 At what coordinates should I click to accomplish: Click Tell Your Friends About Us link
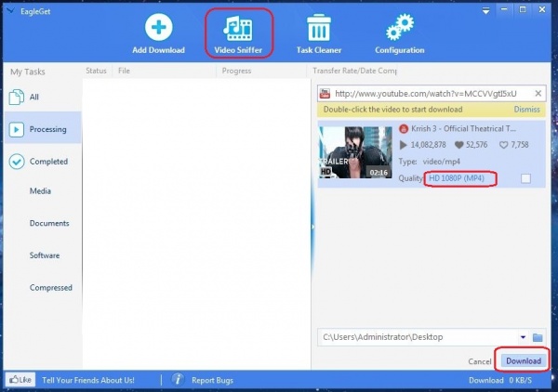pyautogui.click(x=88, y=380)
